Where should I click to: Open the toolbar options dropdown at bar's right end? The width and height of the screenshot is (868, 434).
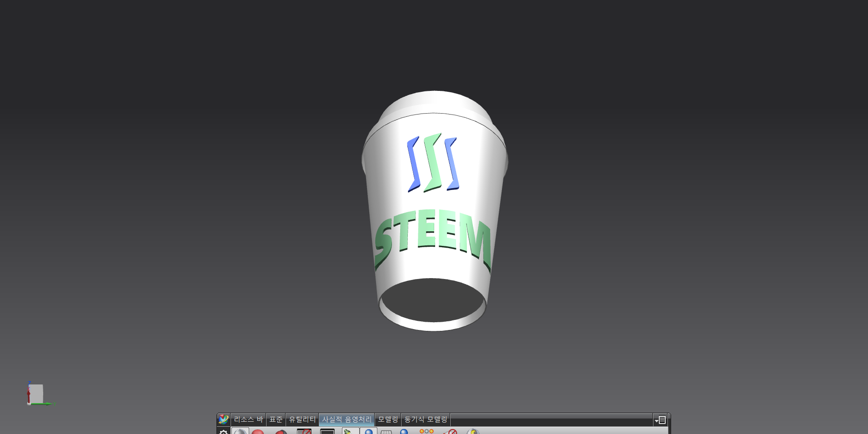(x=660, y=420)
